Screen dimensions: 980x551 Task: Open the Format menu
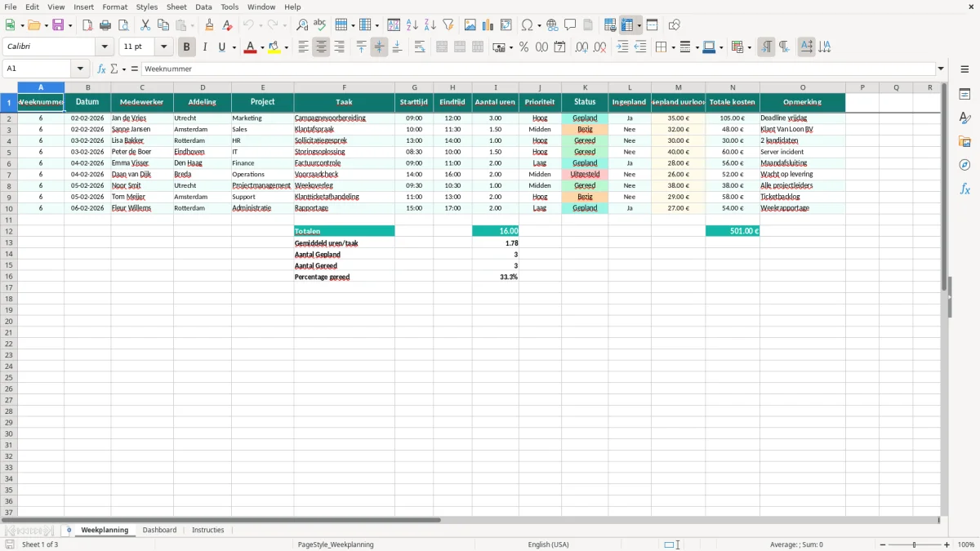pyautogui.click(x=115, y=7)
